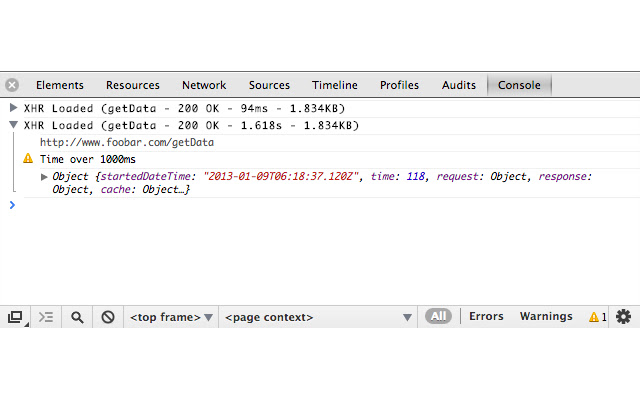Switch to the Elements tab
The height and width of the screenshot is (400, 640).
click(x=60, y=85)
